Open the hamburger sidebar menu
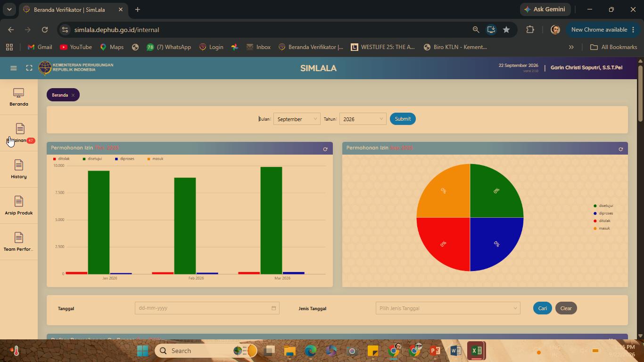 coord(14,68)
